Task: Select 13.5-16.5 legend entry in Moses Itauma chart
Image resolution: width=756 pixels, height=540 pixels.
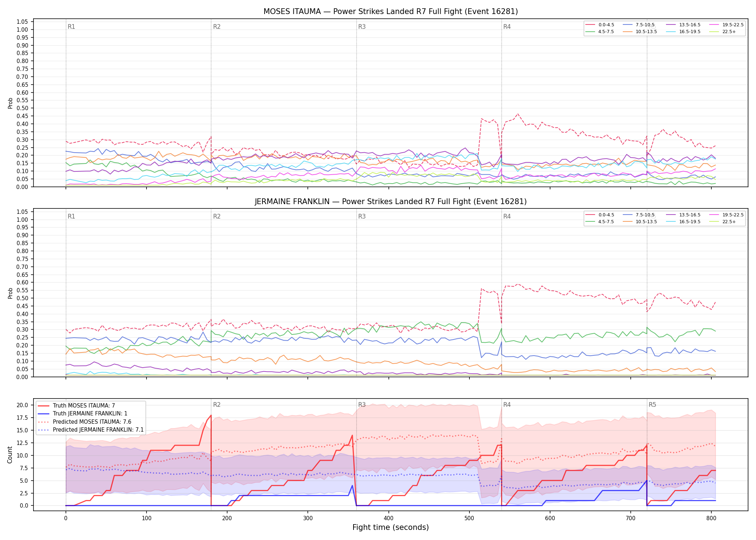Action: 683,25
